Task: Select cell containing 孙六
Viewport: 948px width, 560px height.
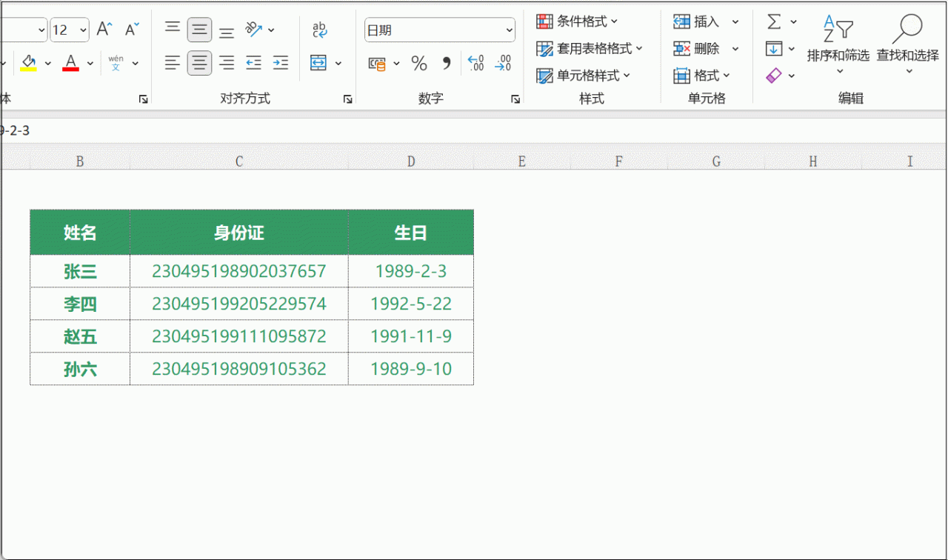Action: (x=80, y=369)
